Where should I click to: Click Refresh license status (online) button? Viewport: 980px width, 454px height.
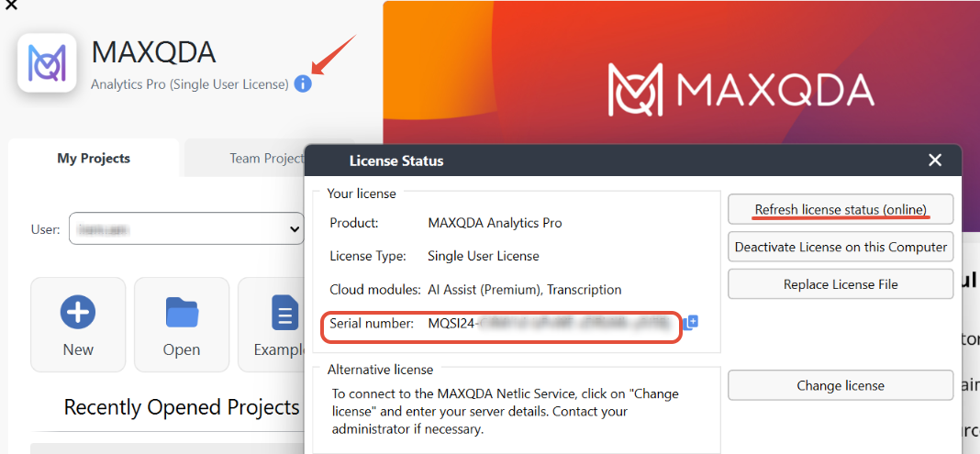click(841, 209)
